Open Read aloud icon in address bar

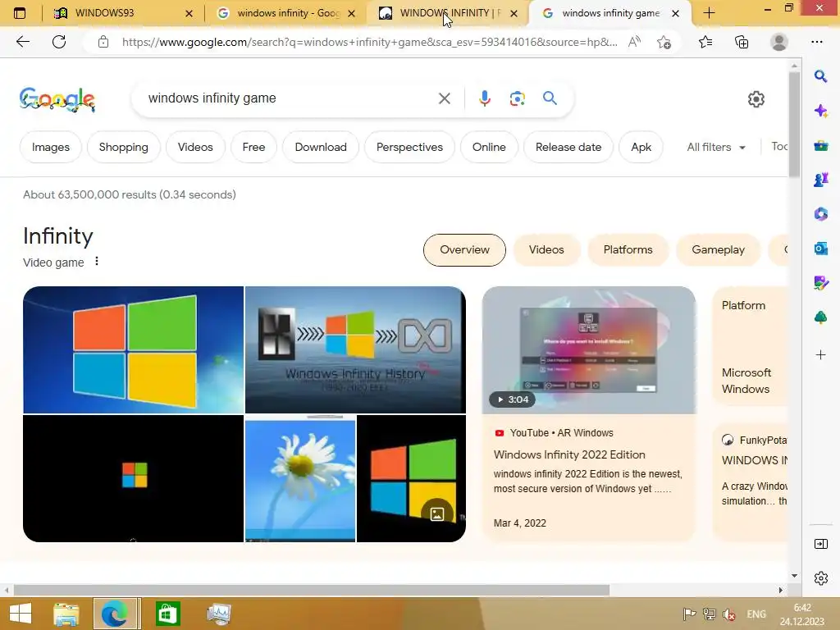click(634, 42)
